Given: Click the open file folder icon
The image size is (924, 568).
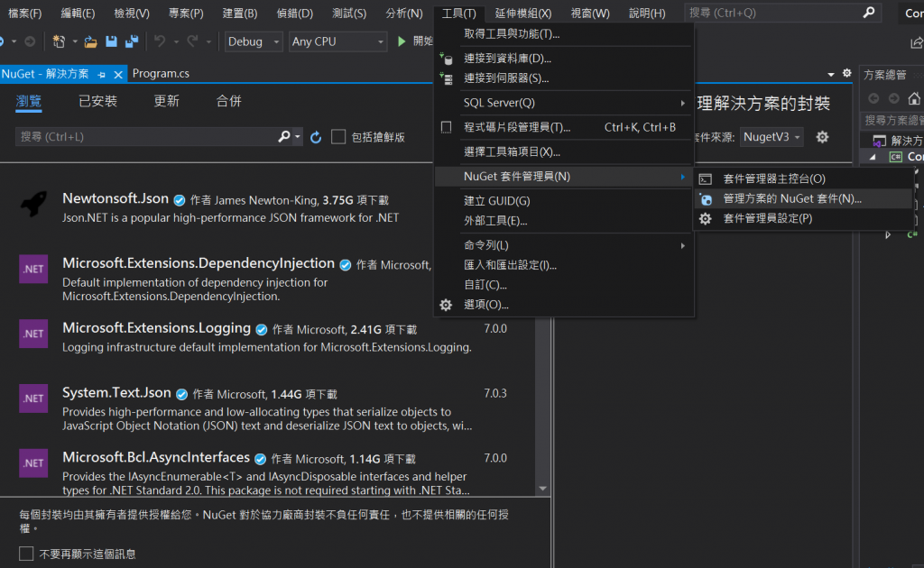Looking at the screenshot, I should [x=90, y=41].
